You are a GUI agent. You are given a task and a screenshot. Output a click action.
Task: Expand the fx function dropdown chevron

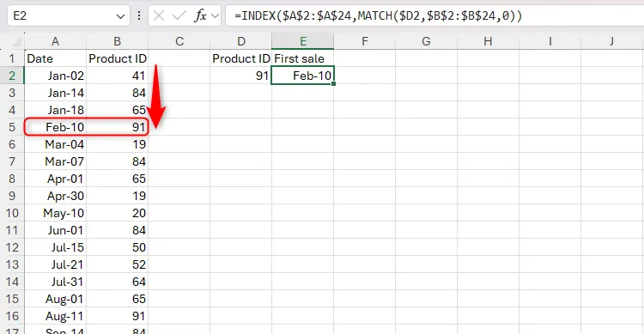(215, 16)
